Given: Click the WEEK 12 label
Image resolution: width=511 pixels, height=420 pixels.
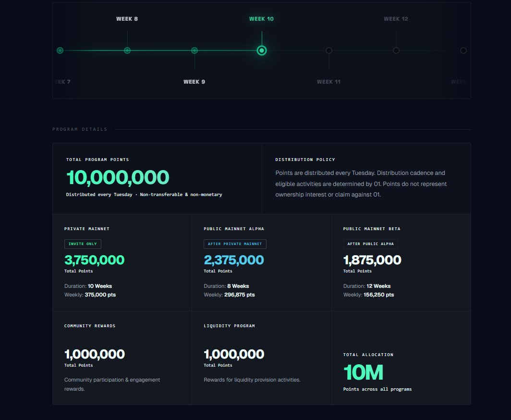Looking at the screenshot, I should [396, 19].
